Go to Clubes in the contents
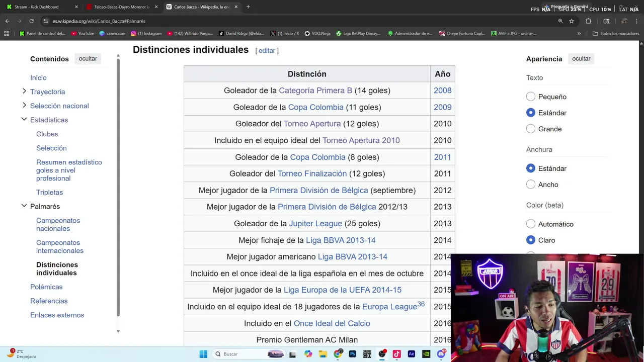This screenshot has height=362, width=644. (47, 134)
